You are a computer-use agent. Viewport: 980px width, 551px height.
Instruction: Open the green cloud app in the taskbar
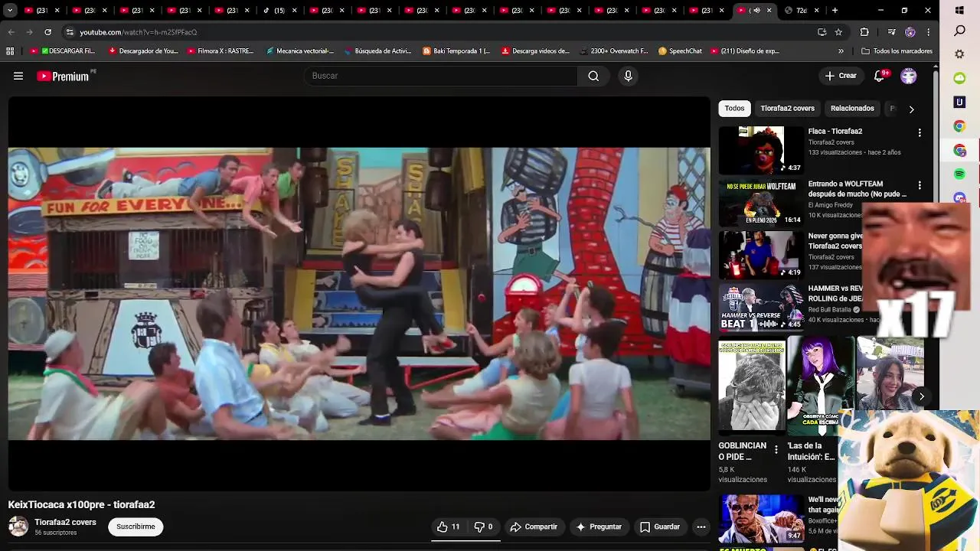pyautogui.click(x=959, y=78)
